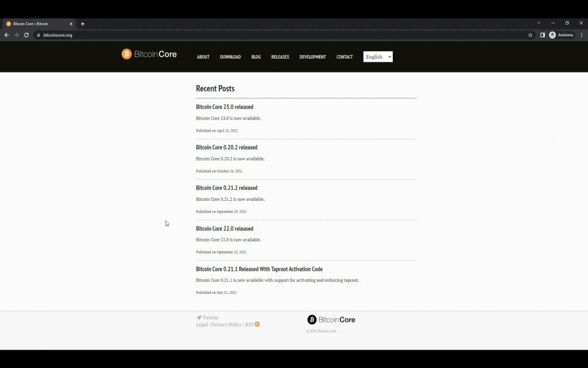Screen dimensions: 588x368
Task: Restore down the browser window
Action: click(x=567, y=23)
